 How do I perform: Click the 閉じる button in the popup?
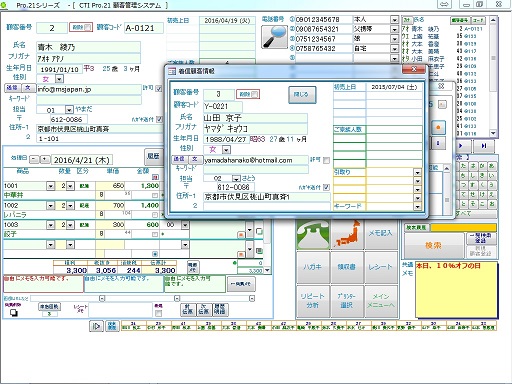point(302,95)
